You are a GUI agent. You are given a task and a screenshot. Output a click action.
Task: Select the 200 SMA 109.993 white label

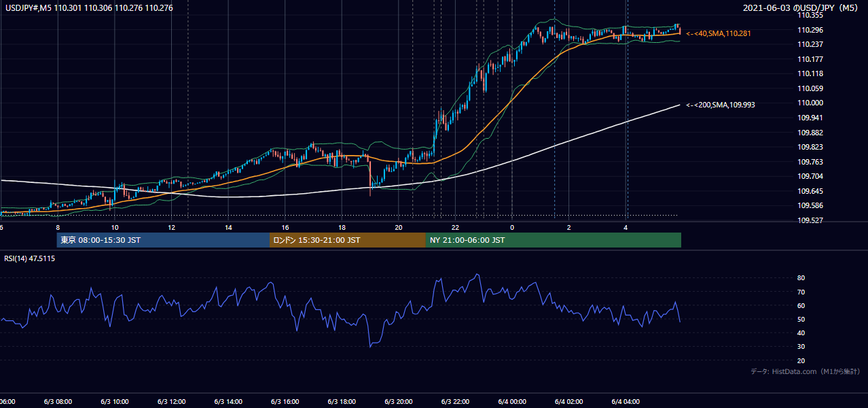point(721,105)
